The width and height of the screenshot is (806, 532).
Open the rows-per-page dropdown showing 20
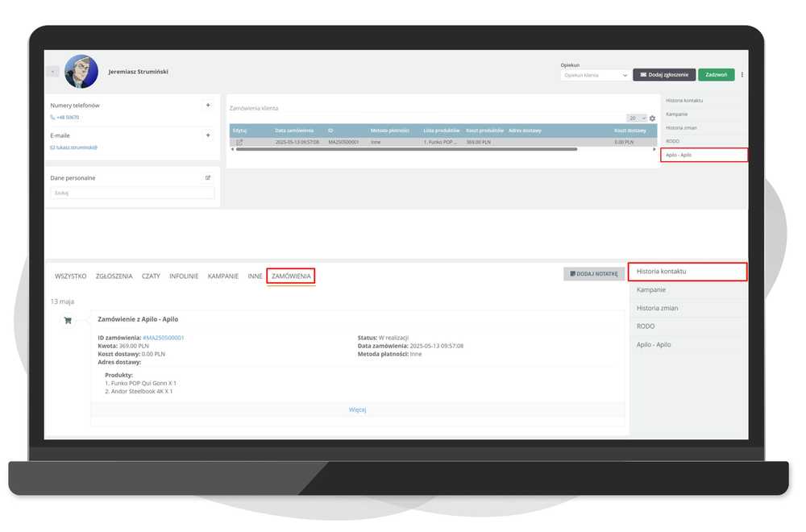click(637, 118)
